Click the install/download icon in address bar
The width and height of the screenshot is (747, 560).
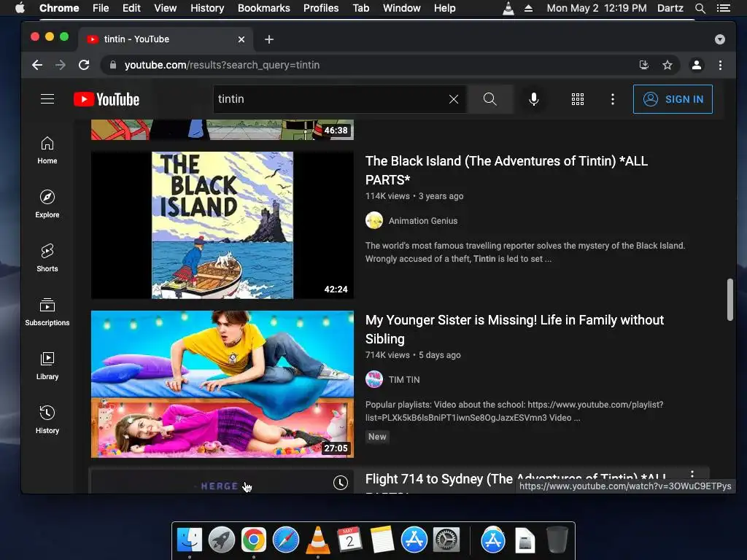coord(643,65)
